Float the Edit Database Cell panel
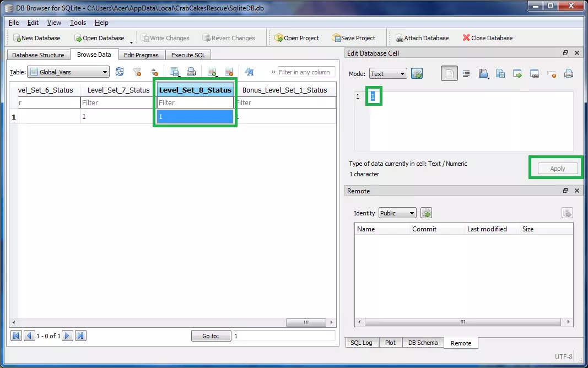 tap(565, 53)
